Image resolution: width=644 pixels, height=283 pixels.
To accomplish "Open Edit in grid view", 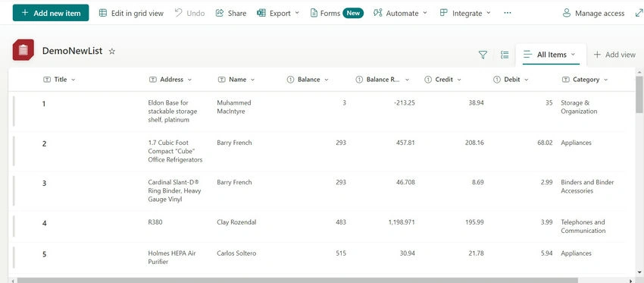I will (131, 13).
